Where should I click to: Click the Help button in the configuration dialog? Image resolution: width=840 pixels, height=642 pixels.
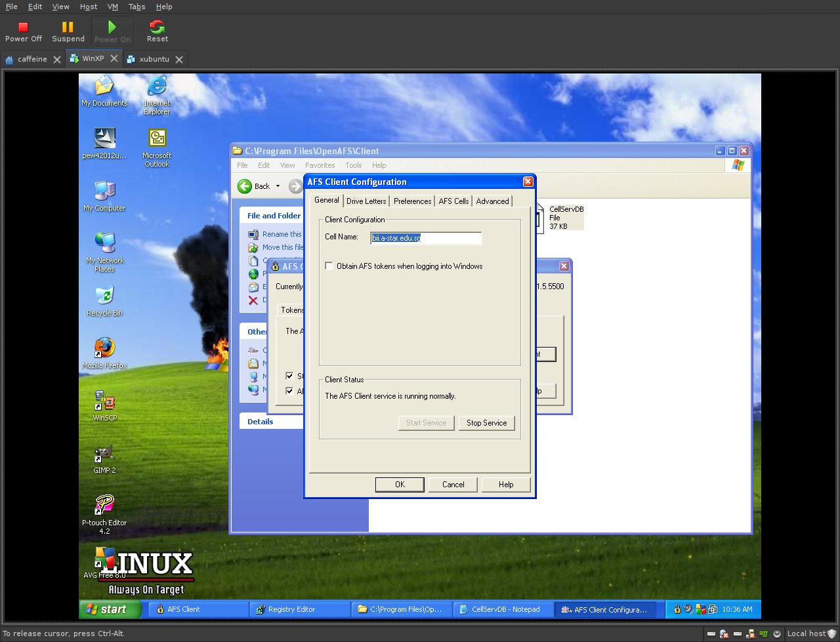point(506,485)
